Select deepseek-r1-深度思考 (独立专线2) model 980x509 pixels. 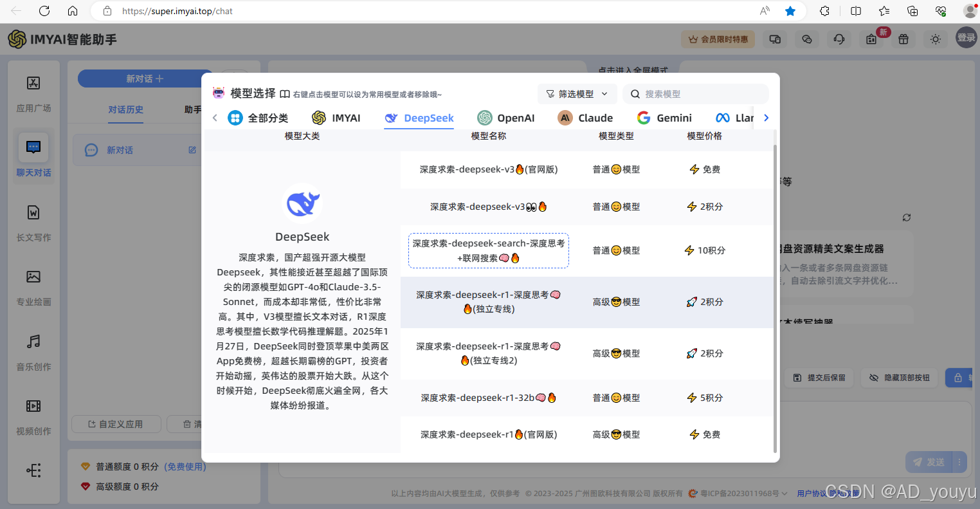click(x=586, y=353)
